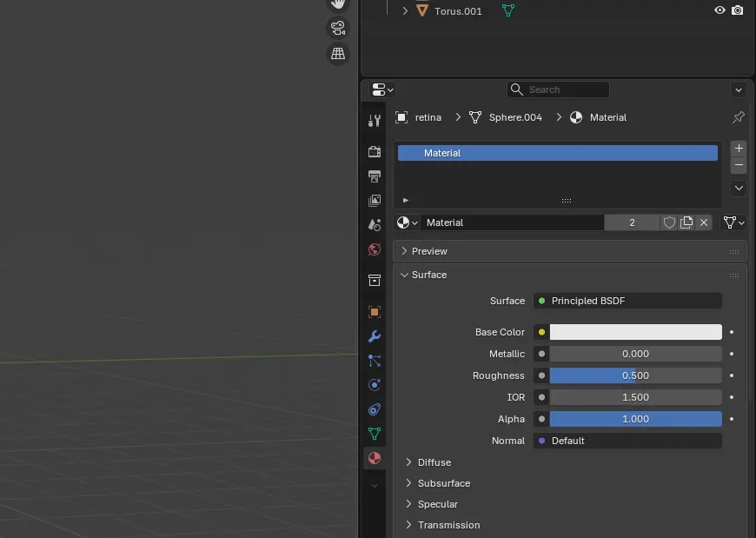Click the pin icon in the properties header
This screenshot has height=538, width=756.
[x=738, y=117]
